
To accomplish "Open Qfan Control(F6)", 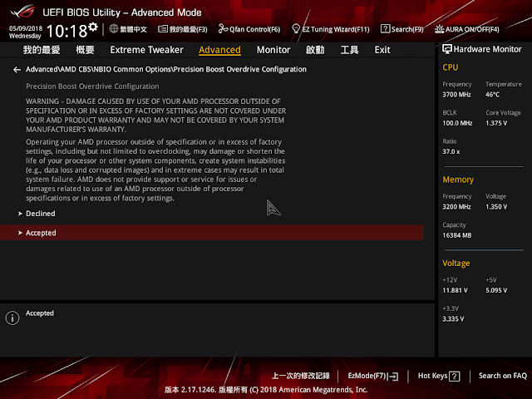I will tap(255, 29).
